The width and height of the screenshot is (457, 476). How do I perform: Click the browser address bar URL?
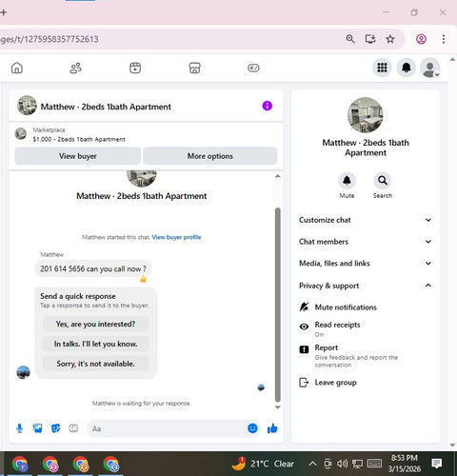(50, 39)
